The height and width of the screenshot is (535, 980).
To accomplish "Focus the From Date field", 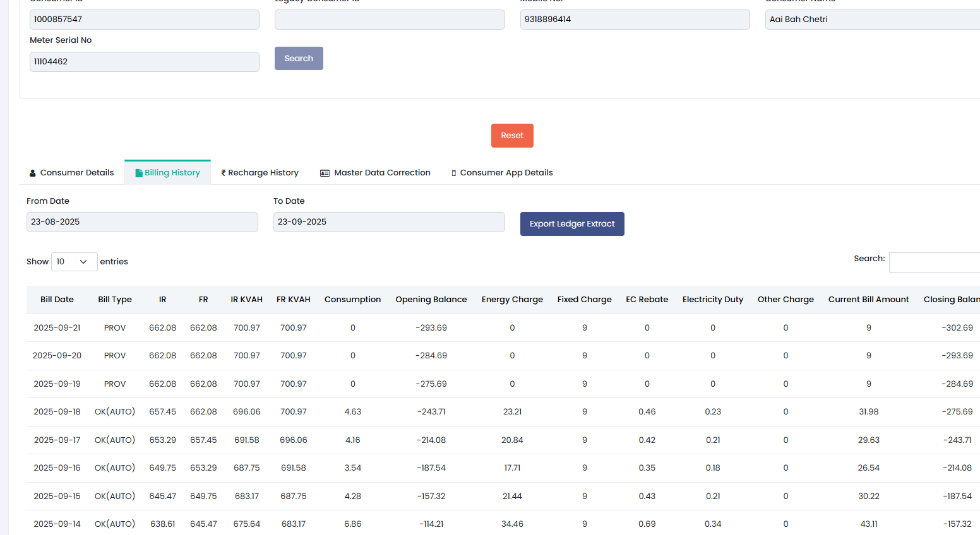I will point(142,222).
